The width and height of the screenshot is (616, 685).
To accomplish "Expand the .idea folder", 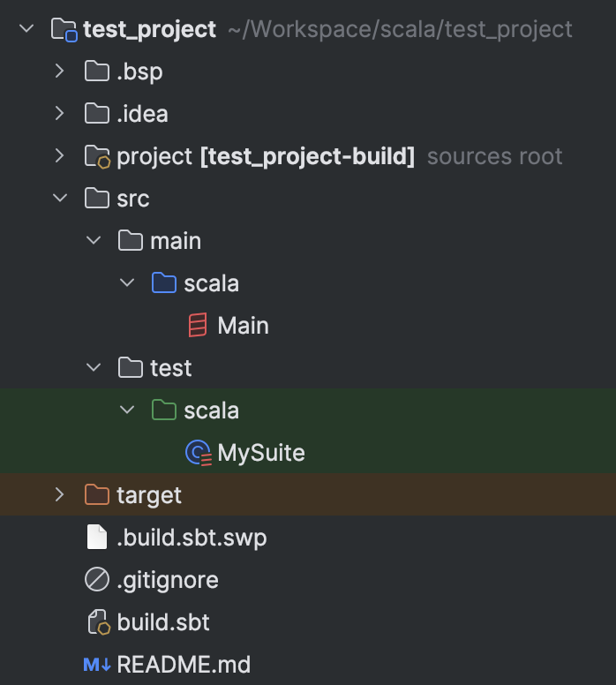I will (x=60, y=114).
